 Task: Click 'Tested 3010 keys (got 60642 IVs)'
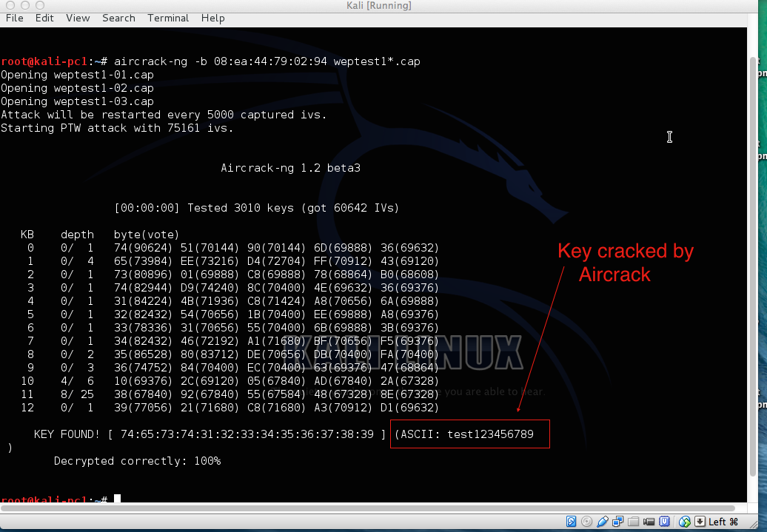pyautogui.click(x=293, y=208)
